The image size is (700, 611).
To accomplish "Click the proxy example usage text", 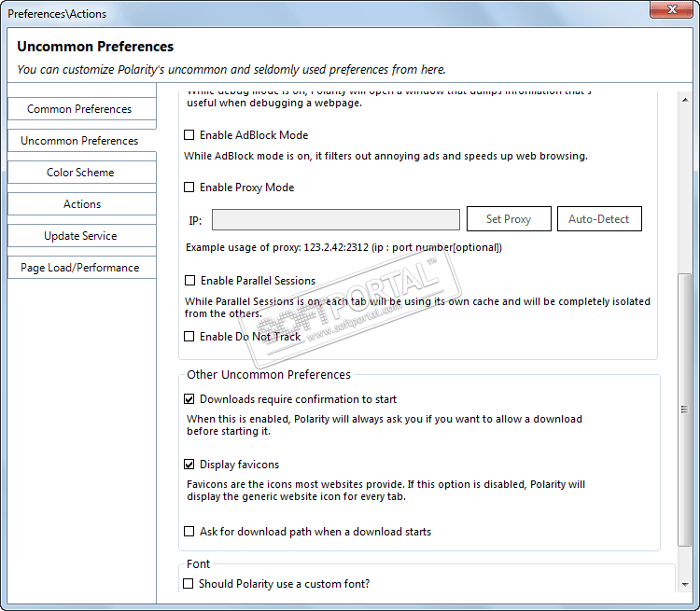I will (343, 247).
